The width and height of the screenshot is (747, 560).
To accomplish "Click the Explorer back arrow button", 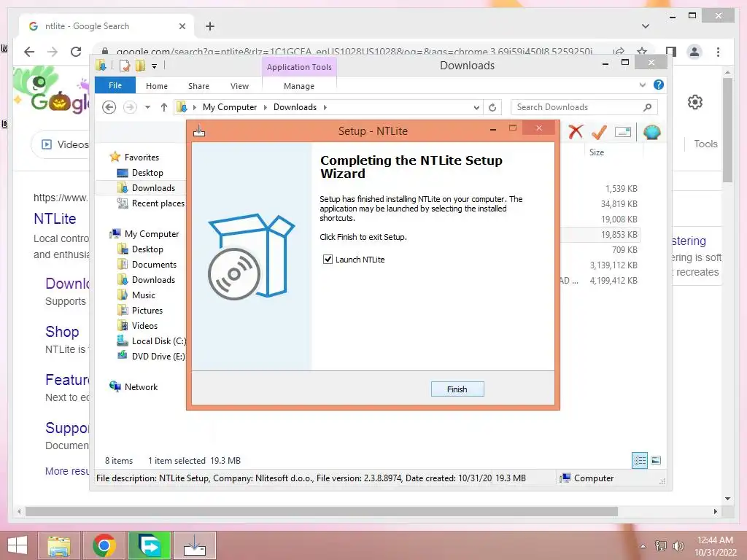I will pos(109,107).
